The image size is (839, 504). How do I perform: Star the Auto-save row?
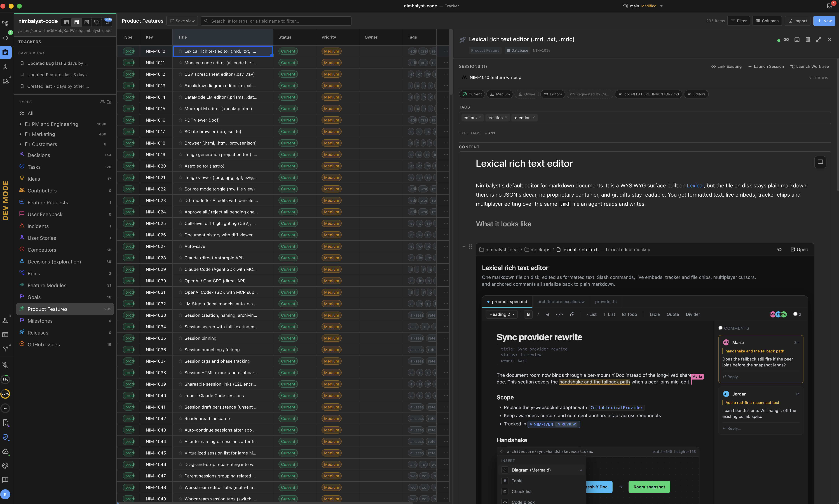click(x=180, y=247)
